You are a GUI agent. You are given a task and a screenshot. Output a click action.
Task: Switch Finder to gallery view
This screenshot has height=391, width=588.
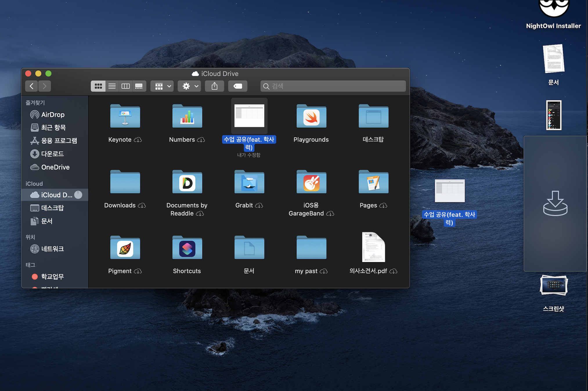[139, 86]
